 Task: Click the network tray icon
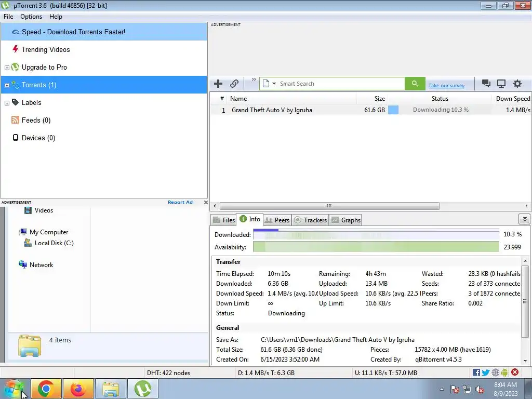point(467,390)
